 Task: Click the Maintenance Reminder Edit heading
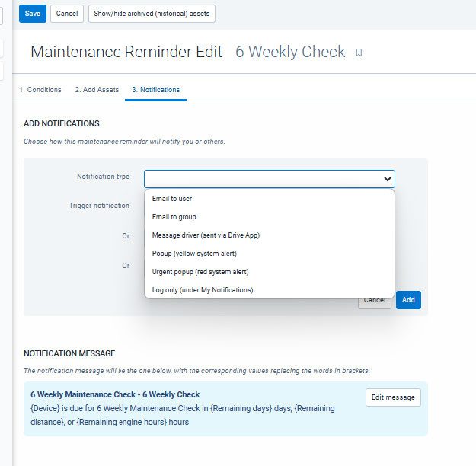click(x=126, y=52)
